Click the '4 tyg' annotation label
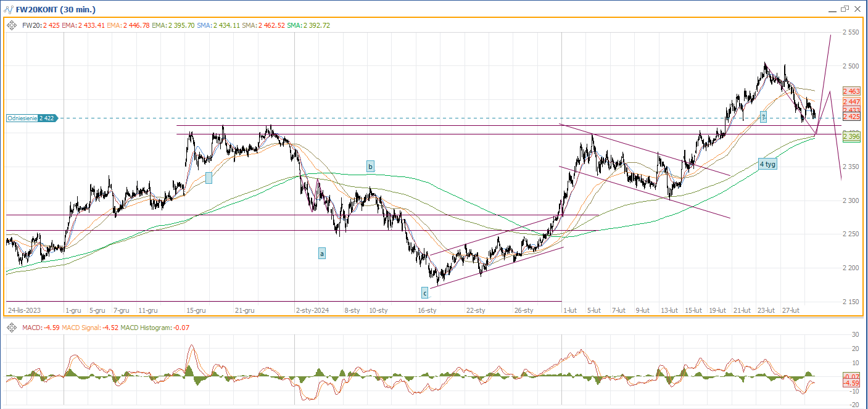 click(x=767, y=164)
